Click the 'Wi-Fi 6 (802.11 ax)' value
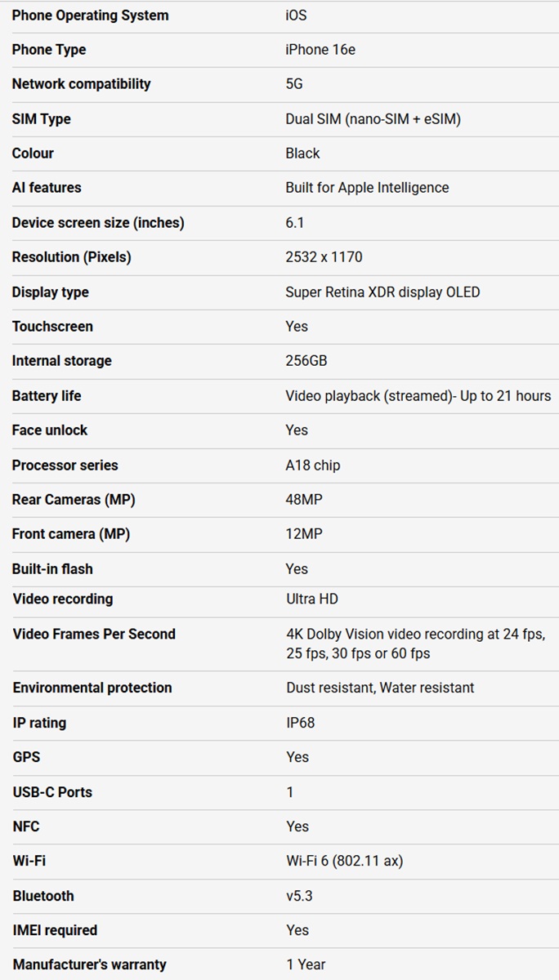The height and width of the screenshot is (980, 559). 345,862
